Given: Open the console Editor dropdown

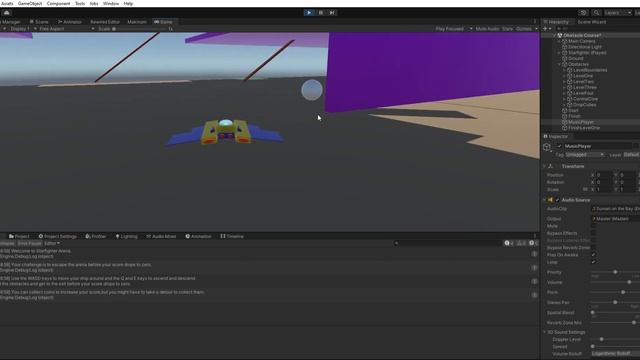Looking at the screenshot, I should (x=52, y=243).
